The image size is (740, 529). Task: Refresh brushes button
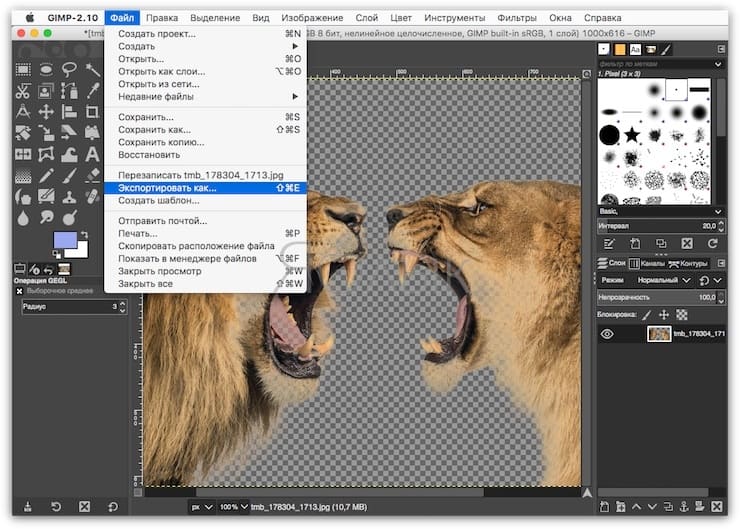pos(713,244)
